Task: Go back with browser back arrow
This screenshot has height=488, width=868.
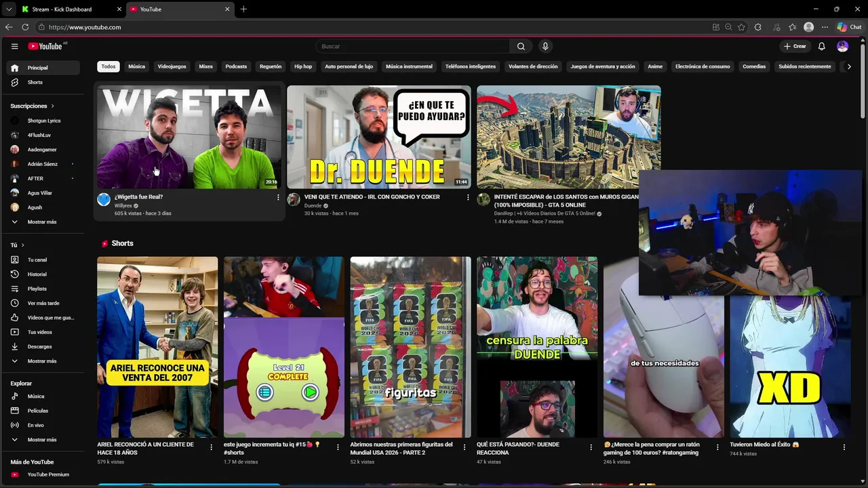Action: (x=9, y=27)
